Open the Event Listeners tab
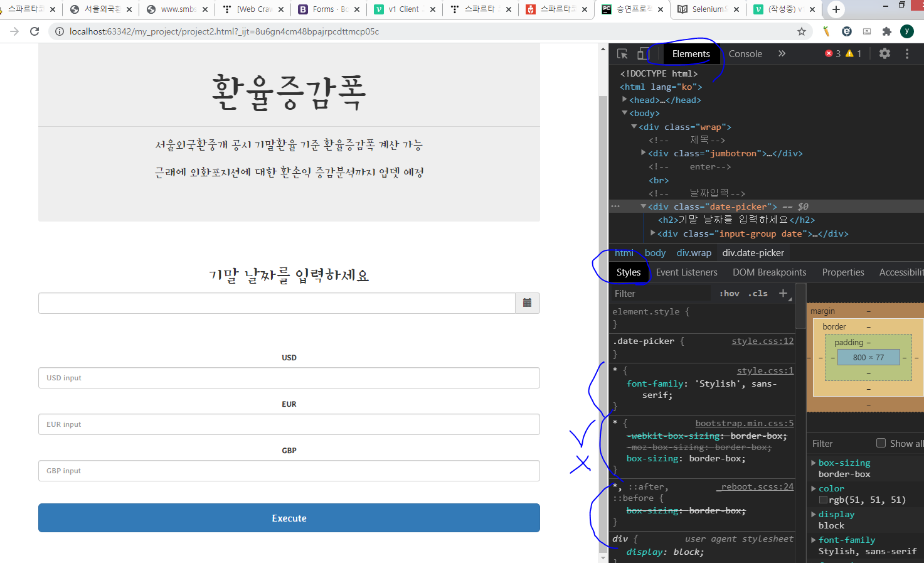Screen dimensions: 924x563 (686, 272)
